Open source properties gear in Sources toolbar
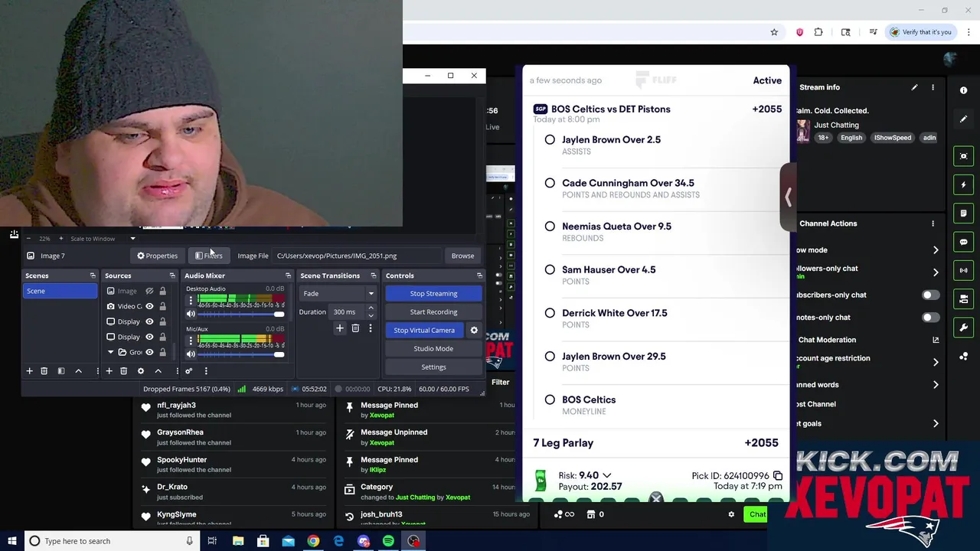 click(140, 371)
